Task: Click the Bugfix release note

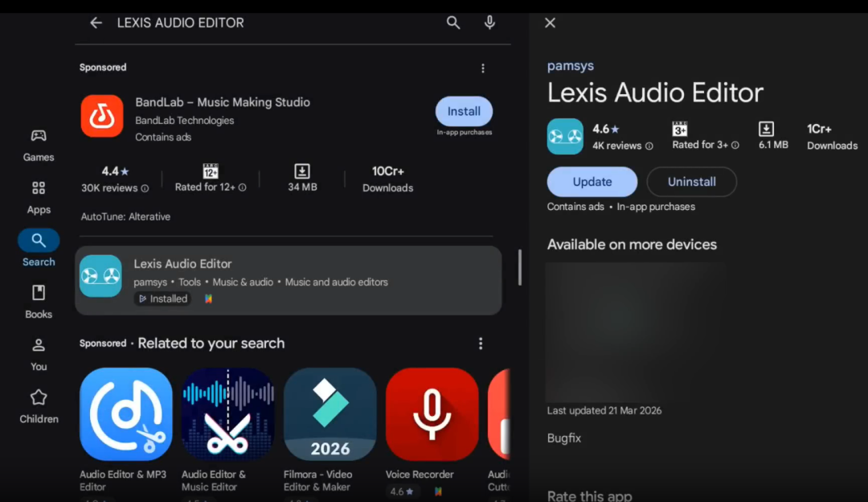Action: click(564, 438)
